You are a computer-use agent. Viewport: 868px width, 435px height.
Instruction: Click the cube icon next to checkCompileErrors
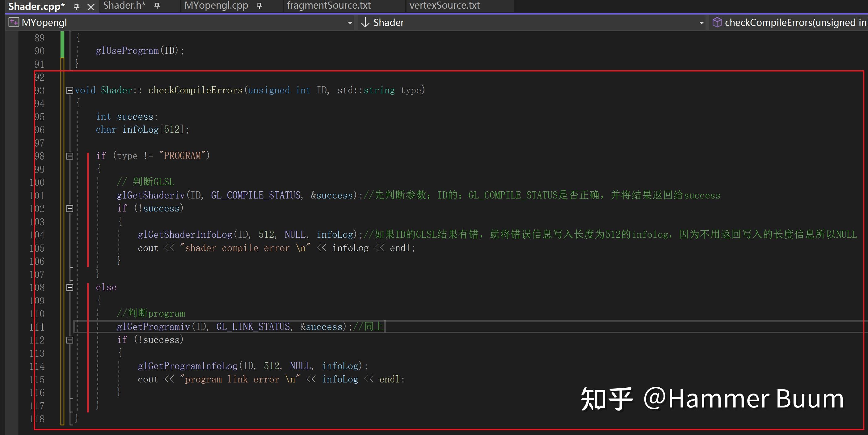pyautogui.click(x=717, y=22)
